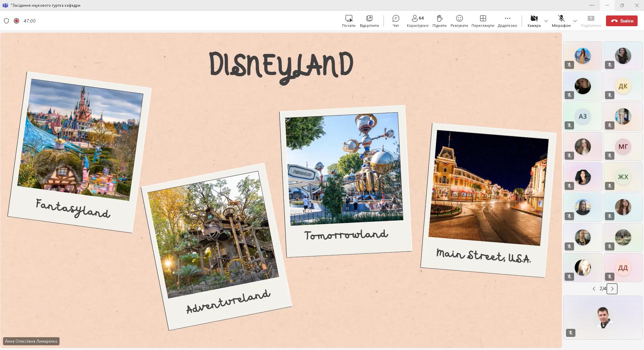Click presenter name label Анна Олексіївна Лимаренко
The image size is (644, 350).
pos(31,341)
